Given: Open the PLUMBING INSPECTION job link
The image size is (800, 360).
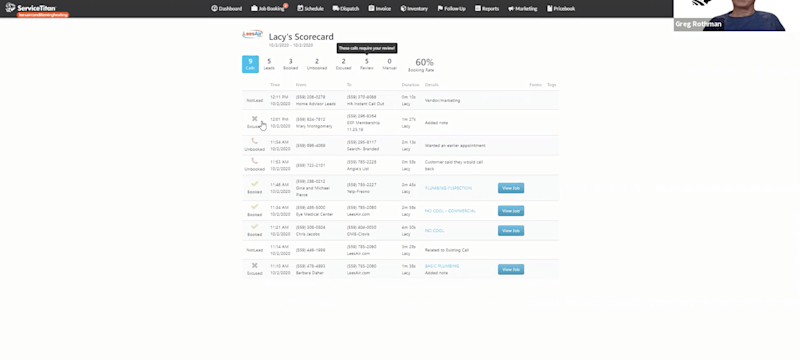Looking at the screenshot, I should pyautogui.click(x=448, y=188).
